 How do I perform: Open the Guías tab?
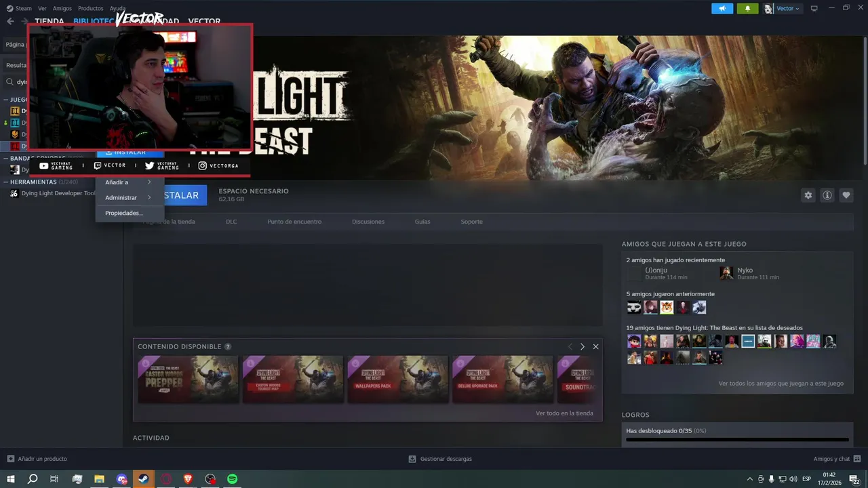pyautogui.click(x=422, y=222)
